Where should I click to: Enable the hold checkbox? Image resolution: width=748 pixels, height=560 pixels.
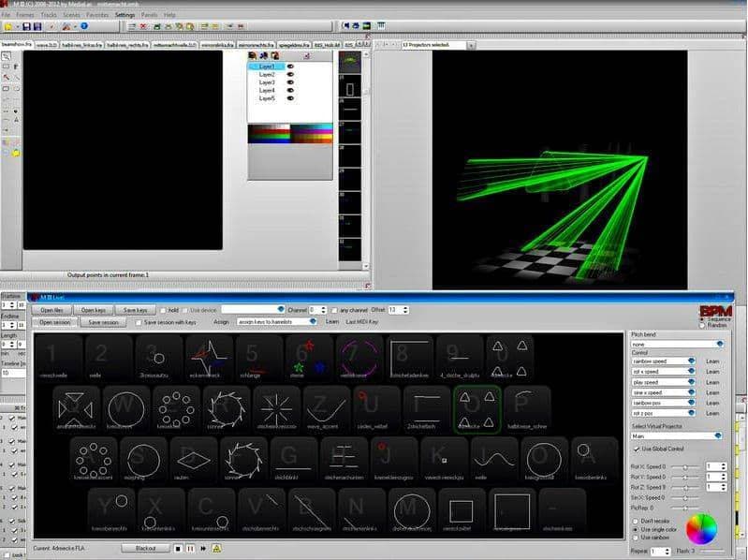163,310
